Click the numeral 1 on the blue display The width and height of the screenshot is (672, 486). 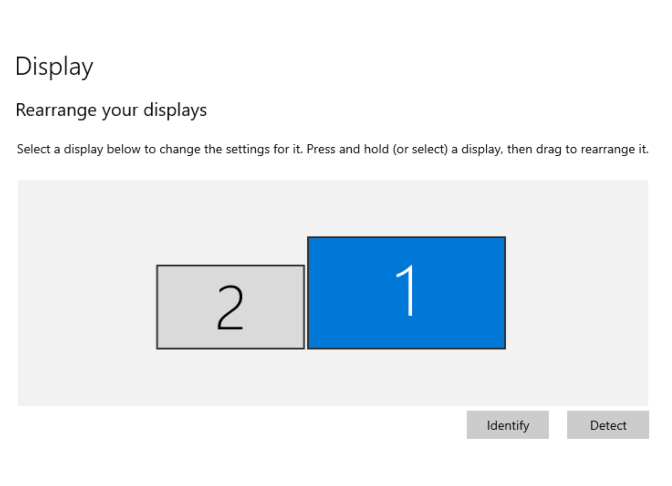coord(405,290)
